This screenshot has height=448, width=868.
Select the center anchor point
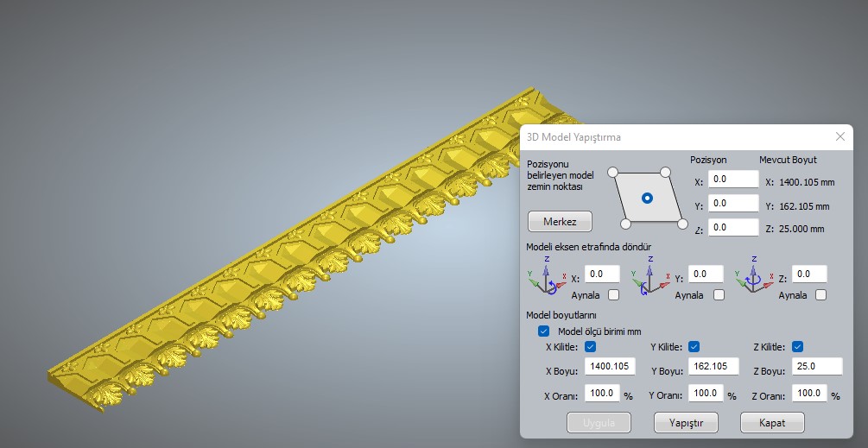pyautogui.click(x=647, y=198)
